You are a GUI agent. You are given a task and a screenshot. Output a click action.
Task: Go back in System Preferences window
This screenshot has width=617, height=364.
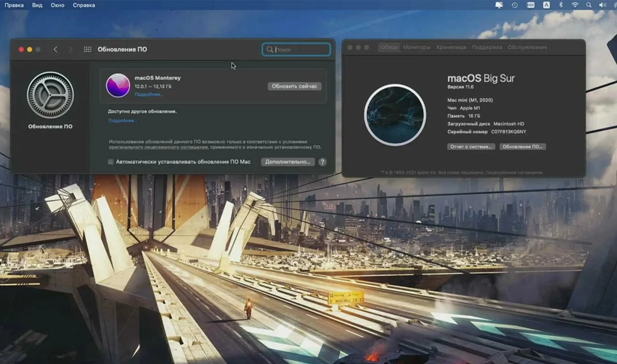(x=56, y=49)
